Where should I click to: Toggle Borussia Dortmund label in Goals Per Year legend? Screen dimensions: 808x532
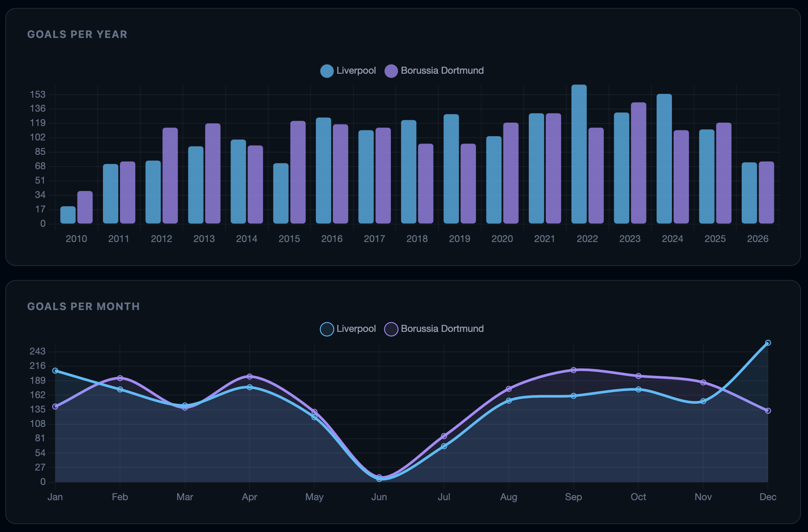pyautogui.click(x=442, y=71)
